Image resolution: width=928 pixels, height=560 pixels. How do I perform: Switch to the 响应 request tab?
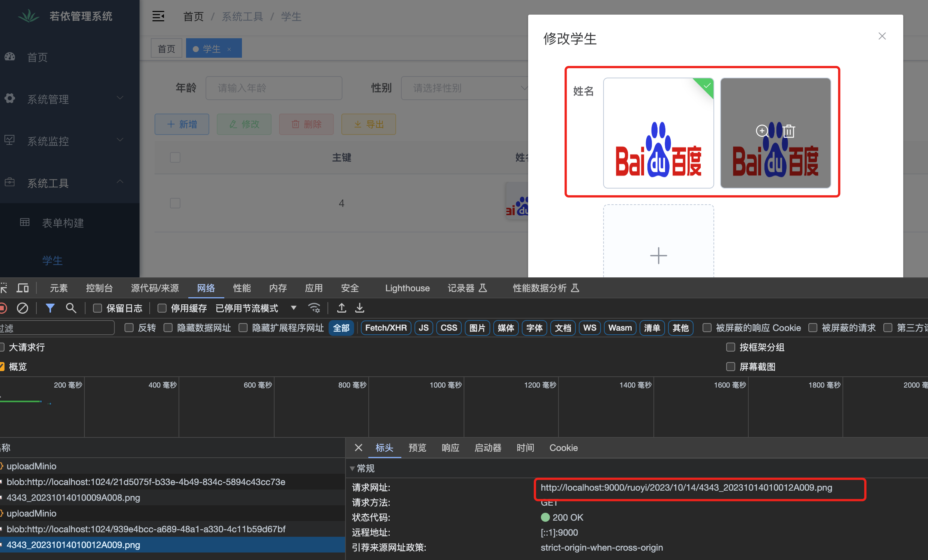click(x=450, y=448)
